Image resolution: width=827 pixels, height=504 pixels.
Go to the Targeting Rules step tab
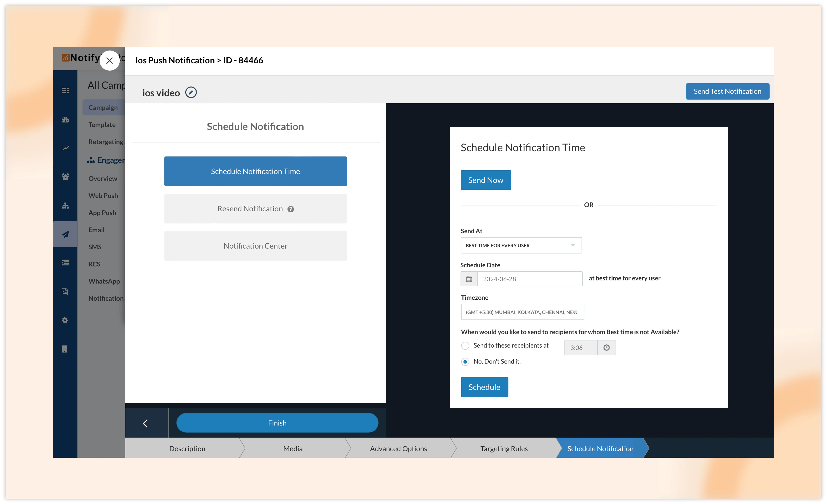point(504,449)
